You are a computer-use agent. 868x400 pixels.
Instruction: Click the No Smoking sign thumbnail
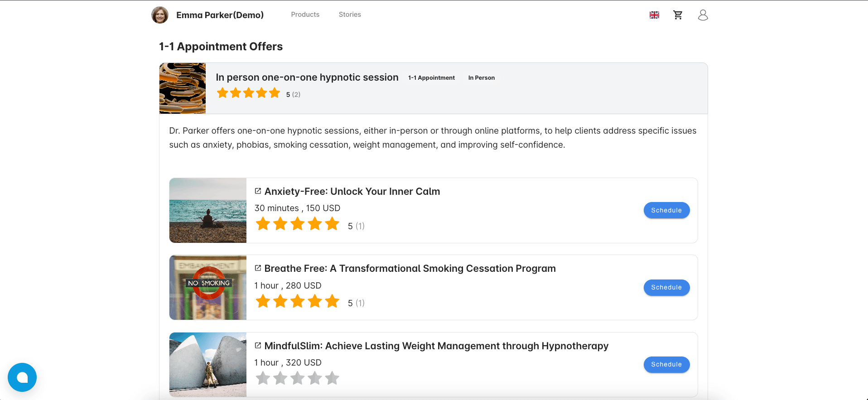pyautogui.click(x=208, y=287)
